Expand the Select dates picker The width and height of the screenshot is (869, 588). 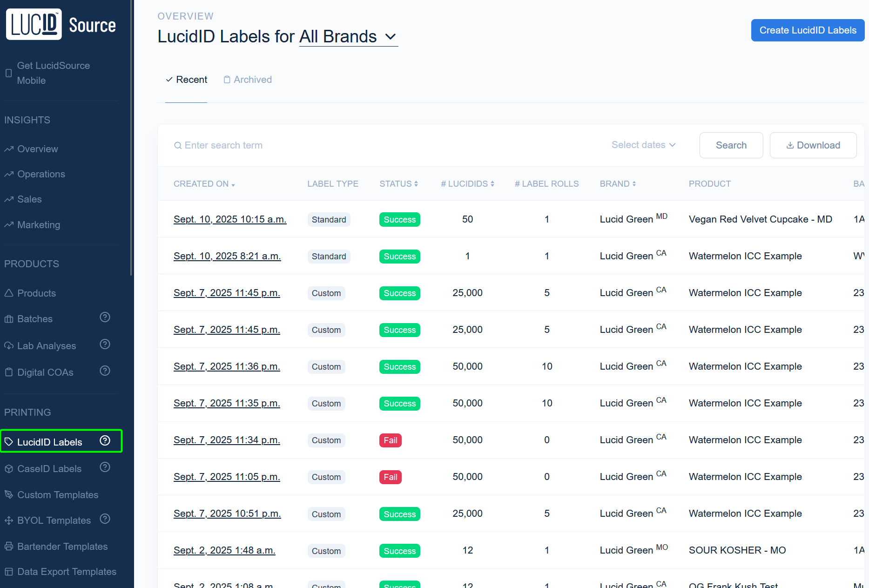(x=644, y=145)
